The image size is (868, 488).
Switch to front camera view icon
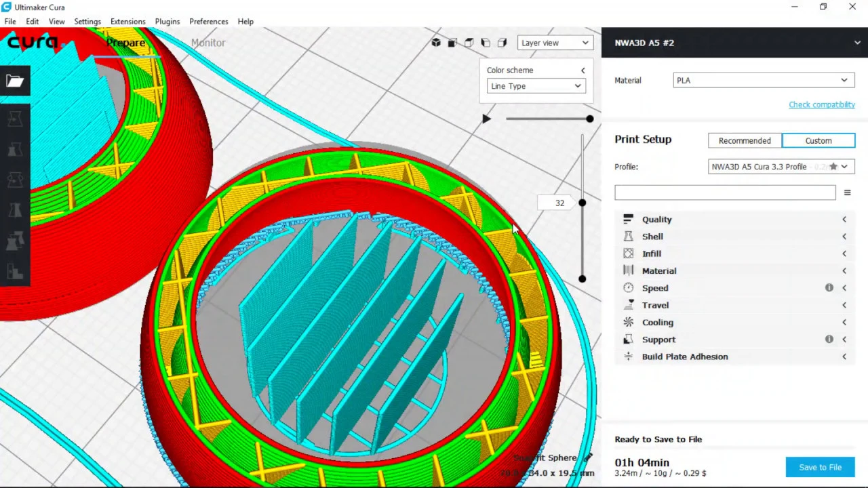click(x=452, y=43)
